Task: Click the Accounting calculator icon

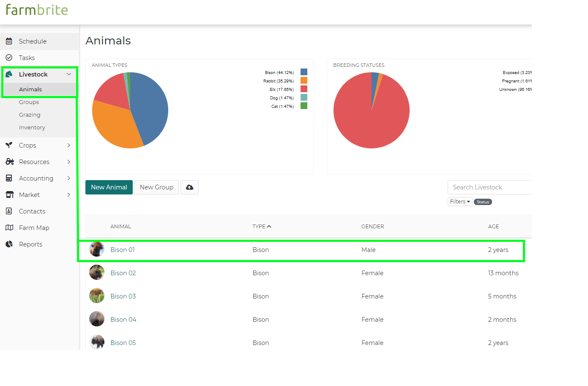Action: 9,178
